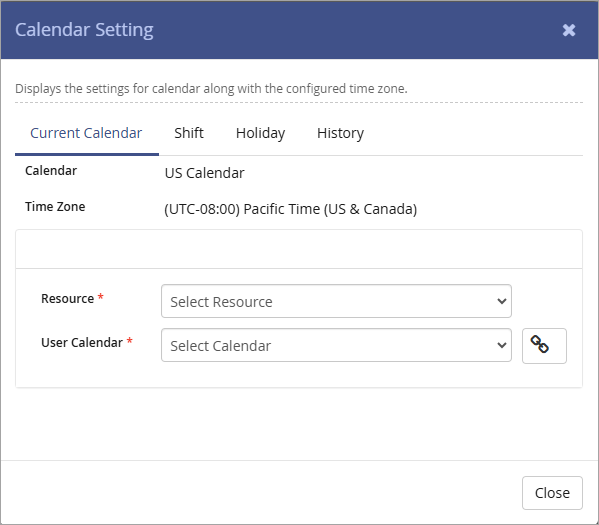Open the Select Resource dropdown
Image resolution: width=599 pixels, height=525 pixels.
[336, 301]
